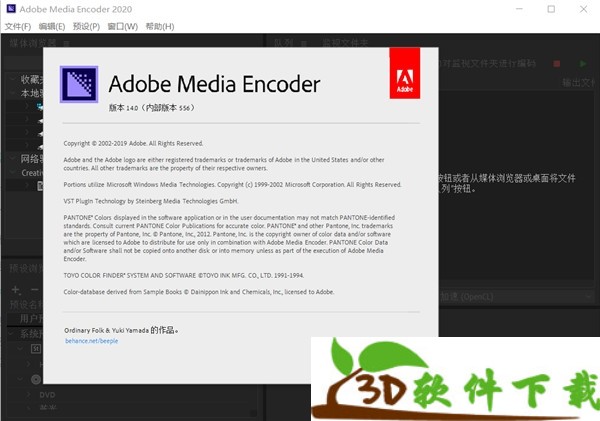Switch to the 媒体浏览器 panel tab
Screen dimensions: 600x421
pos(33,43)
